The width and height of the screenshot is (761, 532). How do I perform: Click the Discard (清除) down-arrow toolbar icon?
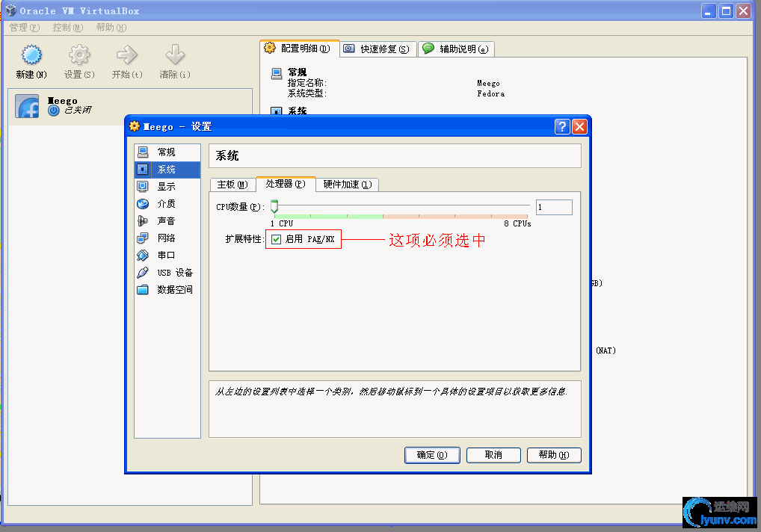tap(175, 55)
